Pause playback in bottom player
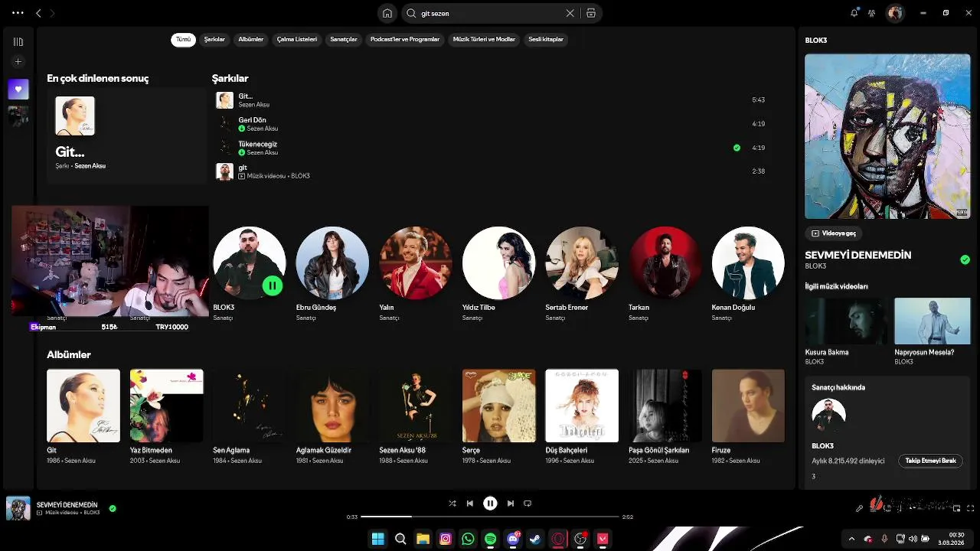980x551 pixels. [490, 504]
